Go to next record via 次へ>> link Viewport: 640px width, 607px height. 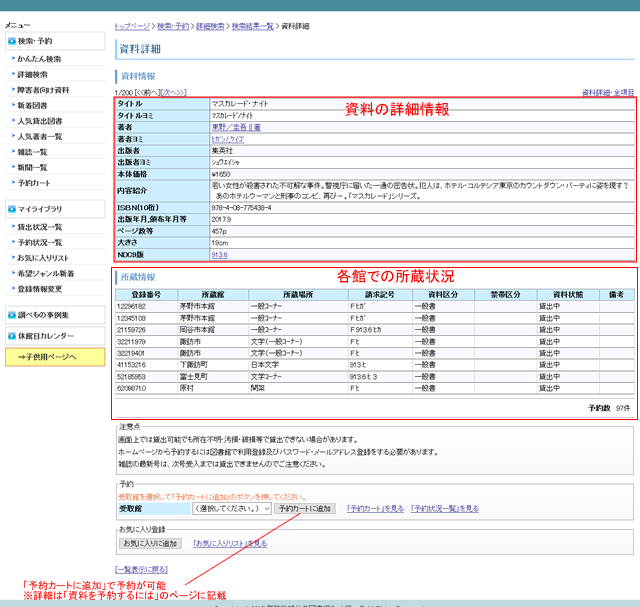174,93
